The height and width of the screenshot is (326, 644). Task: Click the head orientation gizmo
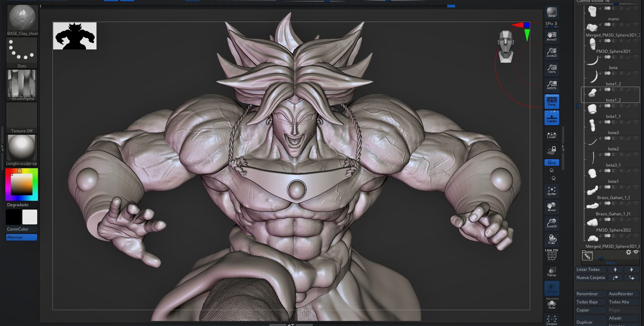506,47
